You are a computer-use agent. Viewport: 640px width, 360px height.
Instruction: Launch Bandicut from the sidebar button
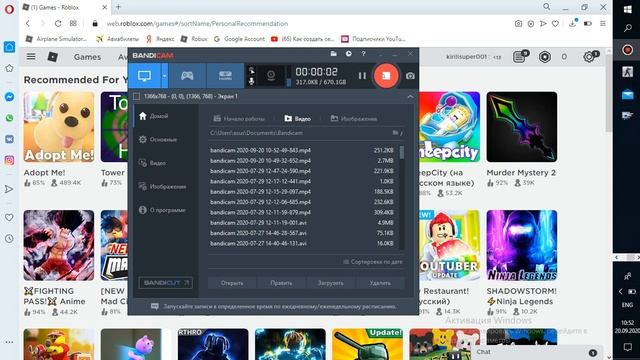tap(165, 283)
